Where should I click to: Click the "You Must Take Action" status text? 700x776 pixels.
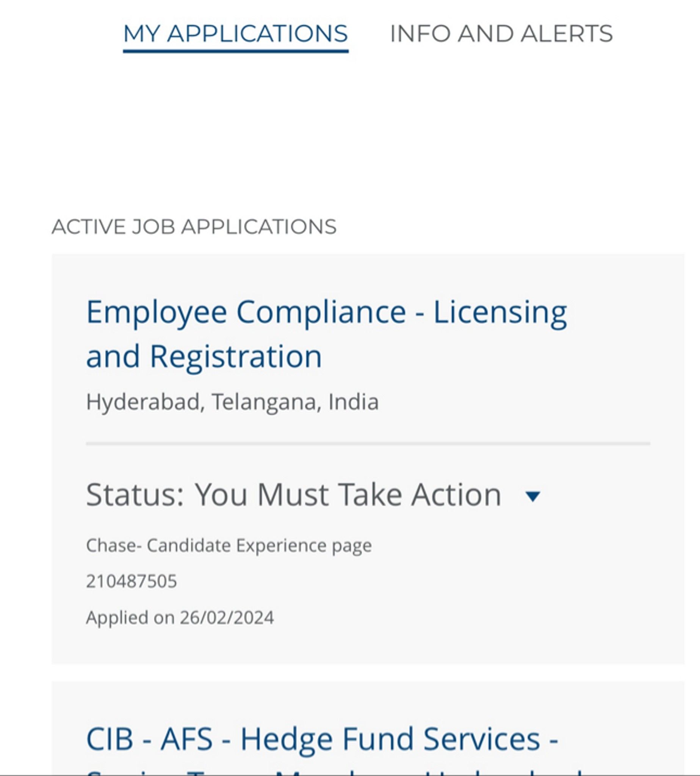[x=348, y=495]
